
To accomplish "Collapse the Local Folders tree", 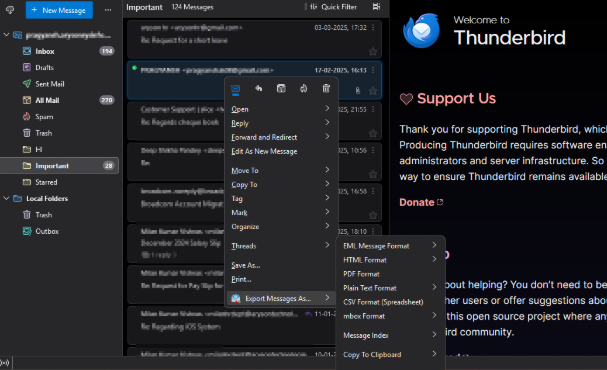I will pos(6,198).
